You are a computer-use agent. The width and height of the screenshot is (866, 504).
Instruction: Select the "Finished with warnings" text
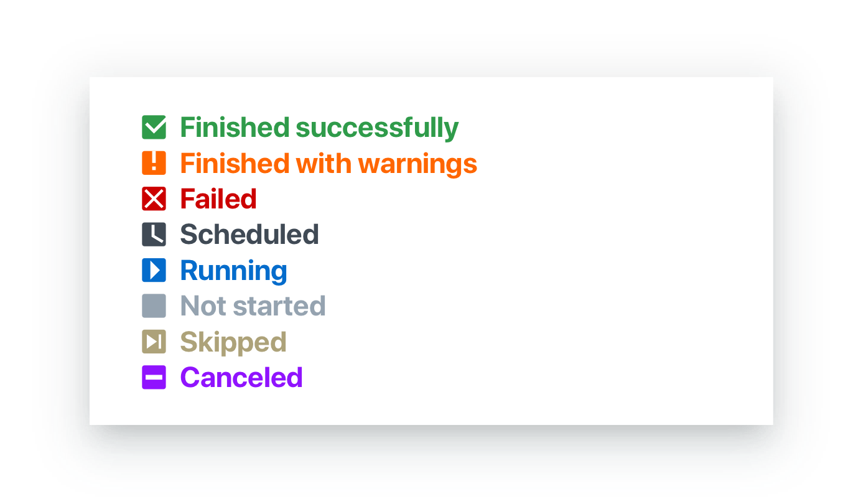328,164
